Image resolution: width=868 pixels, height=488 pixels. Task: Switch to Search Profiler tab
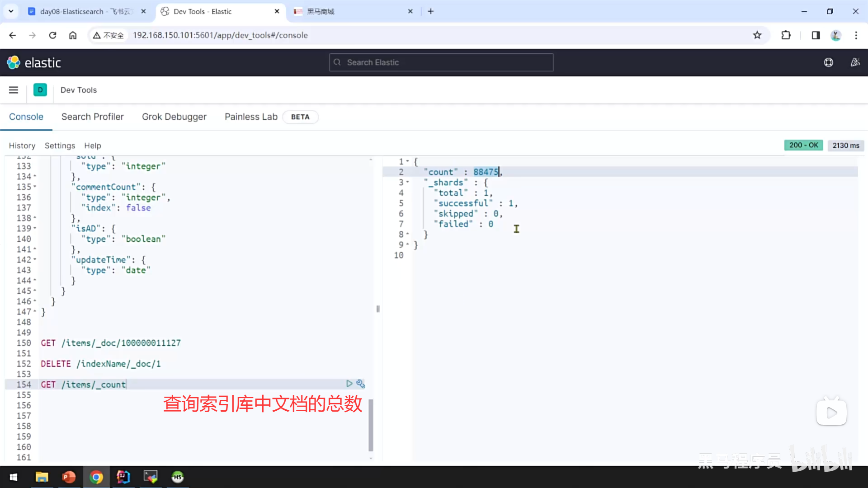(92, 117)
